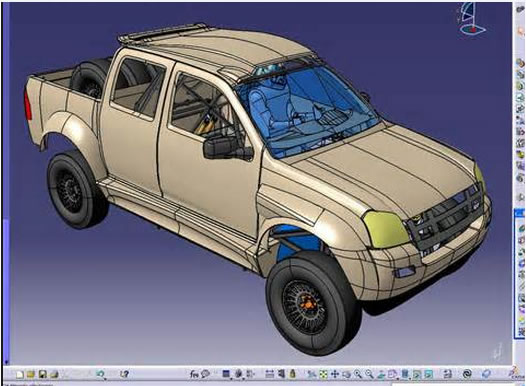Click the Zoom In magnifier
The height and width of the screenshot is (386, 526).
pos(358,374)
